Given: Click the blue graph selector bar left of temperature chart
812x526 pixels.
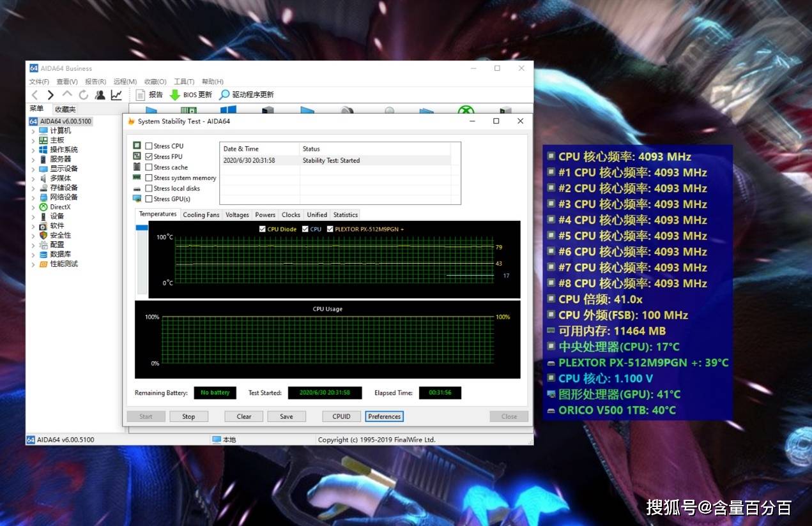Looking at the screenshot, I should click(x=142, y=227).
